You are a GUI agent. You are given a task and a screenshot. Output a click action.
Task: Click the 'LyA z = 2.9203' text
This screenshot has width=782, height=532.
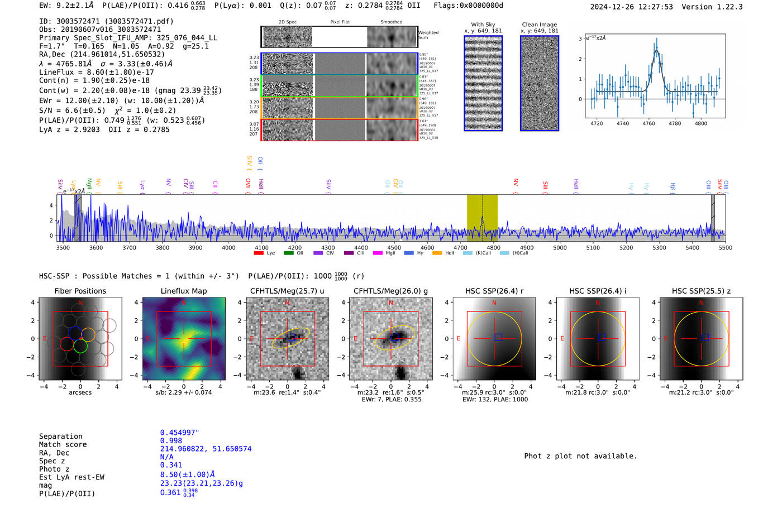[x=70, y=130]
